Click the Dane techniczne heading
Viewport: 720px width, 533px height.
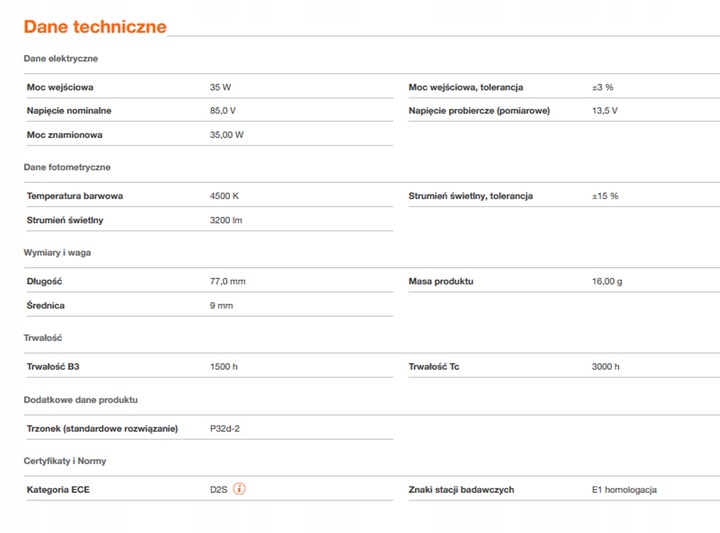[x=95, y=27]
